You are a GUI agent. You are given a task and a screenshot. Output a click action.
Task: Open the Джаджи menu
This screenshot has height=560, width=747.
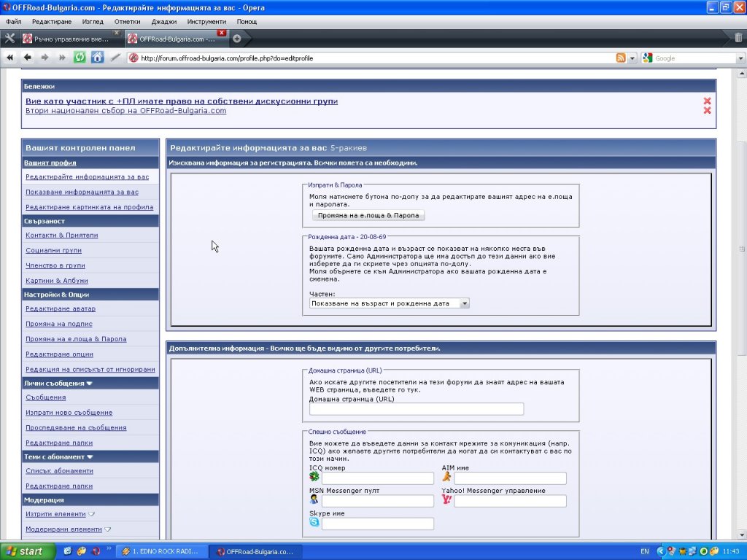[x=164, y=21]
